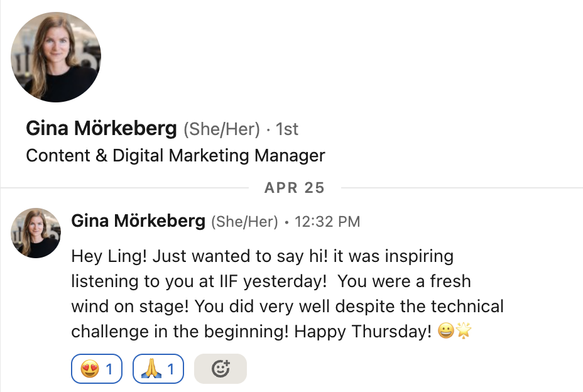Screen dimensions: 583x392
Task: Click the star emoji ending the message
Action: pos(464,330)
